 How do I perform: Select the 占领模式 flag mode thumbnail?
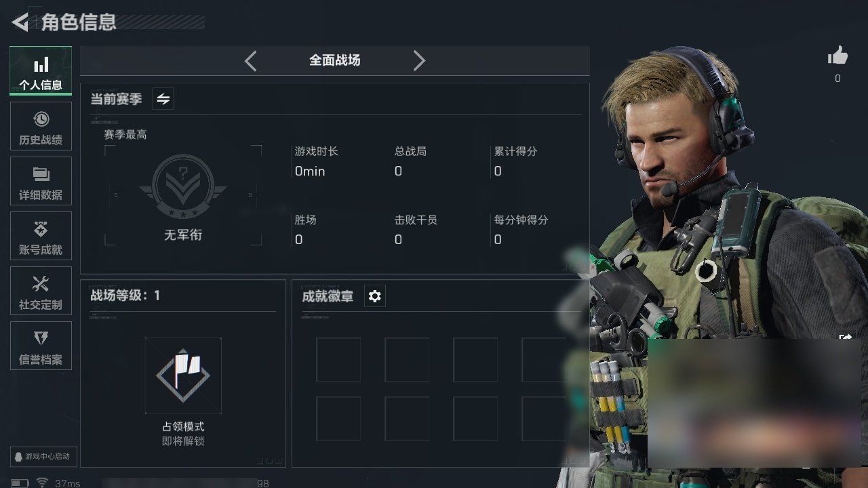tap(183, 375)
